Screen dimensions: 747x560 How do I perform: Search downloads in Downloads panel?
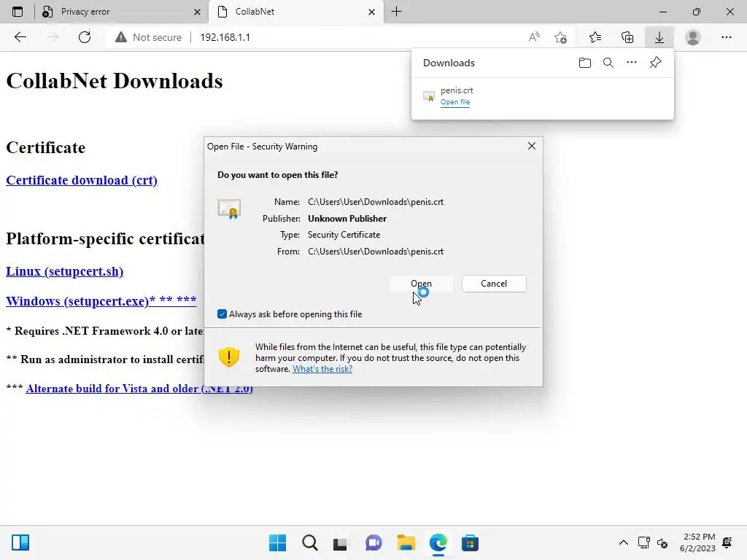coord(608,63)
